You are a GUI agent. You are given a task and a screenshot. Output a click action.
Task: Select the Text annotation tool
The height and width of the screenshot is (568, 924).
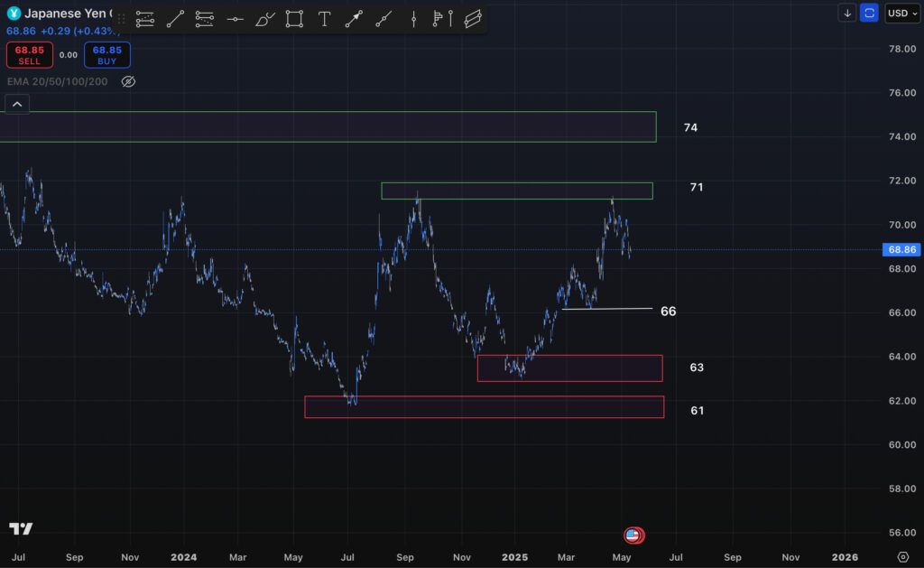[x=324, y=18]
